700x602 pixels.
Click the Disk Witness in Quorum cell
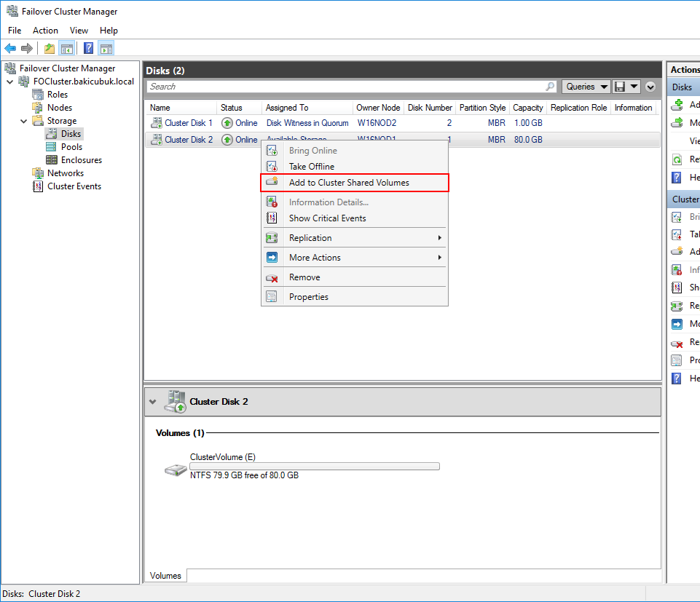pyautogui.click(x=307, y=123)
